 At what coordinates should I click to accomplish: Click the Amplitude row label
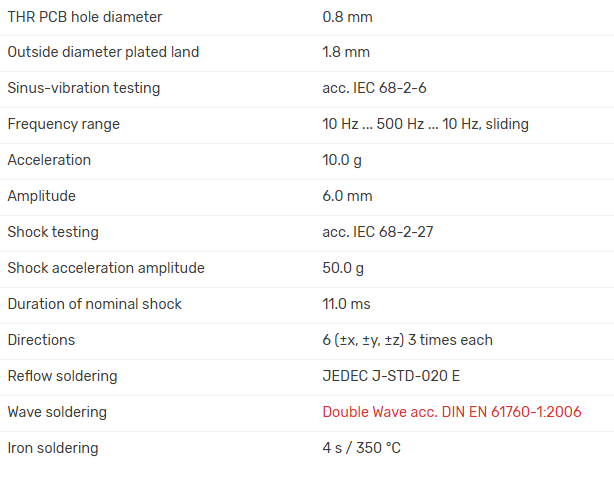pyautogui.click(x=41, y=196)
